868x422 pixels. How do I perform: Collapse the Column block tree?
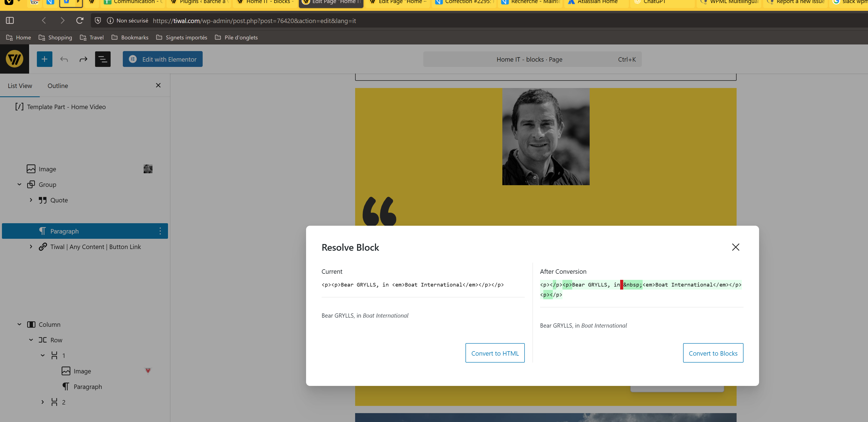pyautogui.click(x=19, y=324)
